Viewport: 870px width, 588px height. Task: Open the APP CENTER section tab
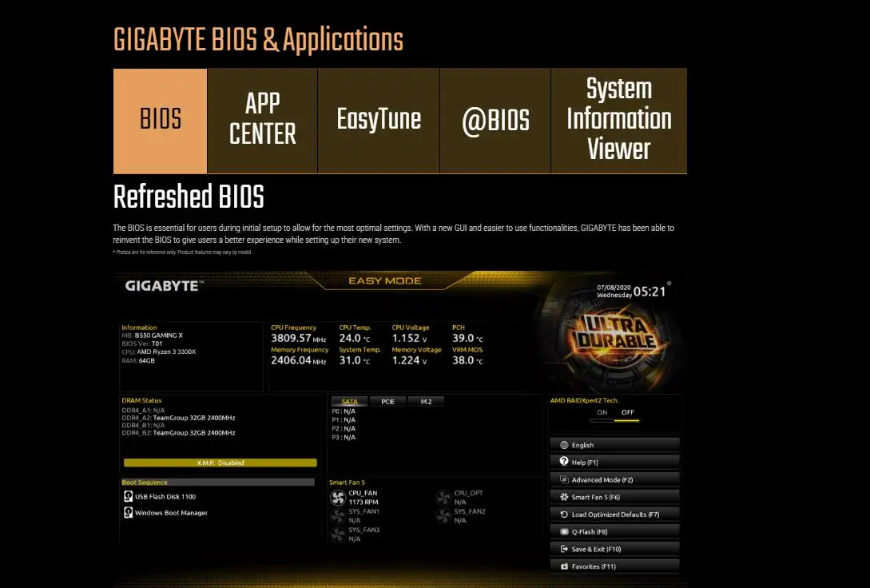(263, 121)
